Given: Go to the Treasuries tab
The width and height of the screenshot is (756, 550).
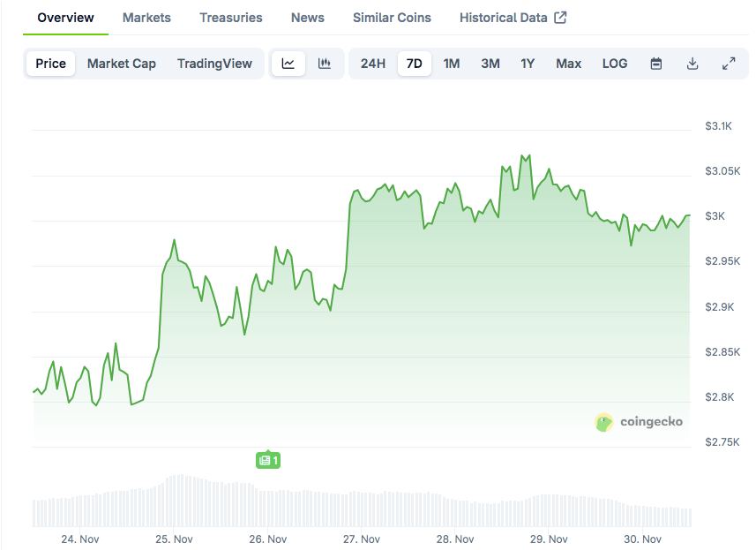Looking at the screenshot, I should tap(230, 17).
